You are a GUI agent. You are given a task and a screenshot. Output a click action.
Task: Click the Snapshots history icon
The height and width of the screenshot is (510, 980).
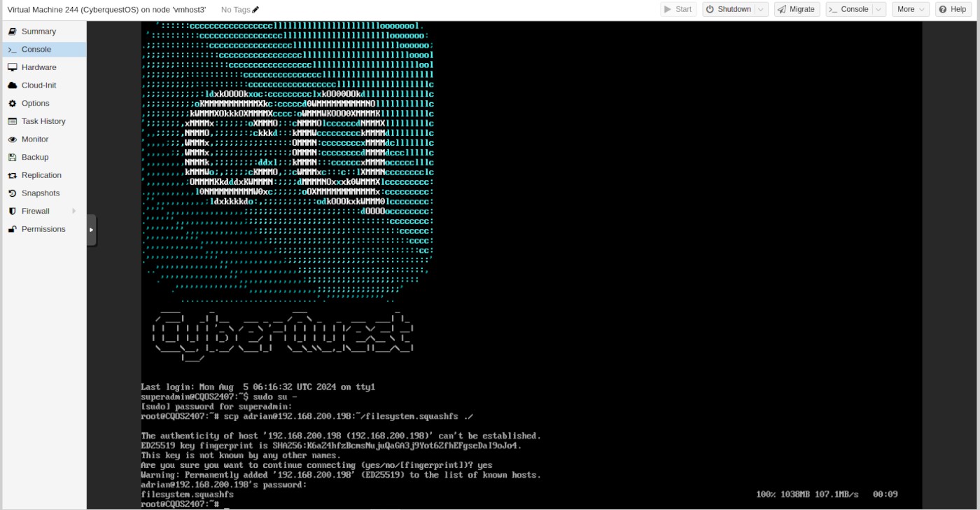[x=12, y=193]
